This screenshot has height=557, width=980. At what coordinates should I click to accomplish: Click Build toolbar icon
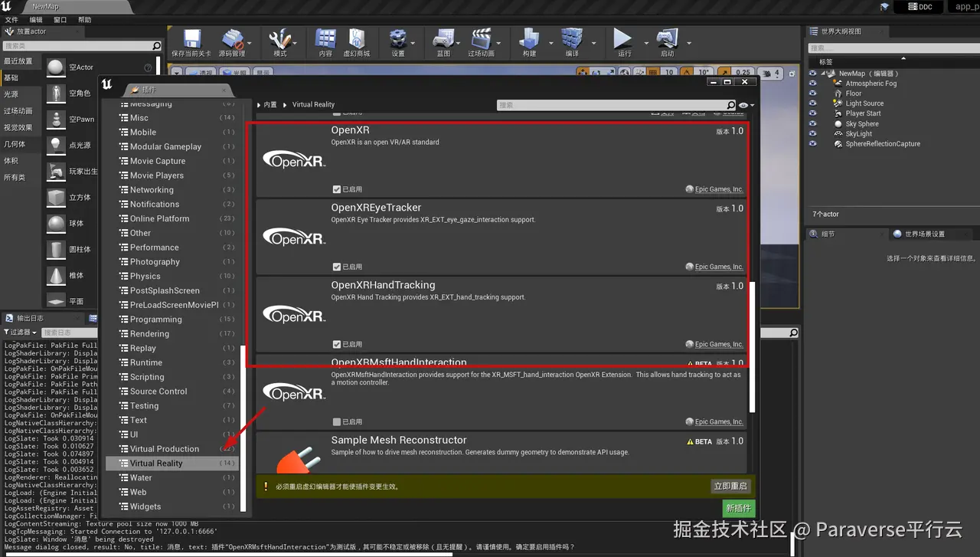pos(529,38)
